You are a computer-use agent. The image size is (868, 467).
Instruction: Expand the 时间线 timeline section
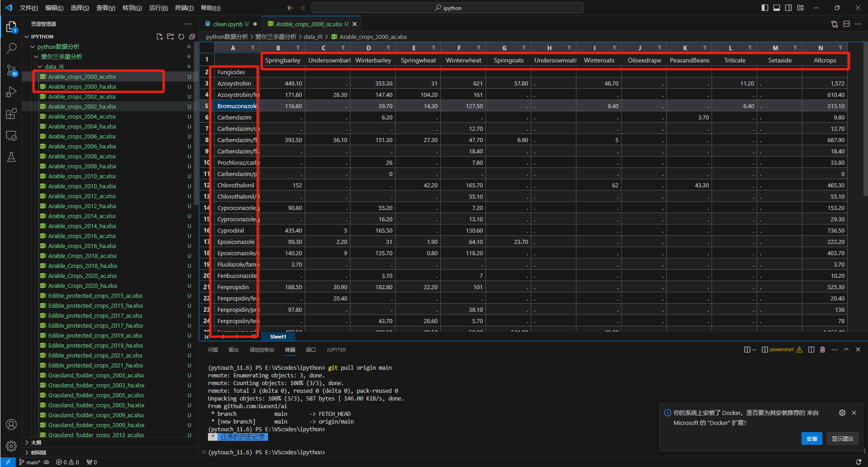27,453
